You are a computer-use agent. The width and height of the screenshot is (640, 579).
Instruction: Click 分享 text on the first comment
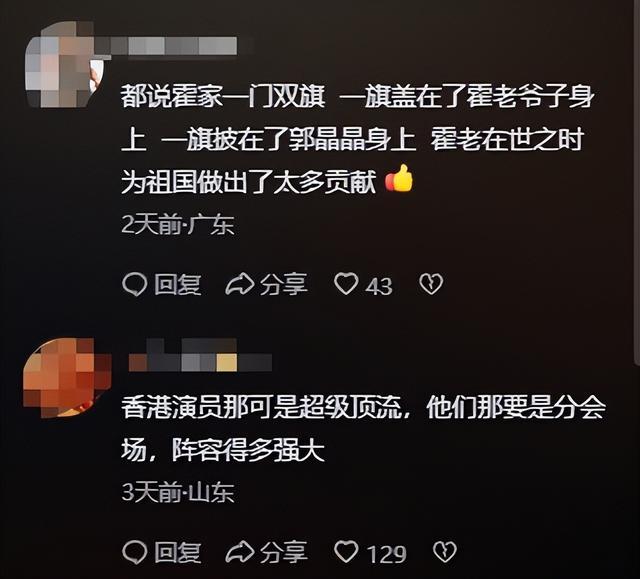[x=284, y=284]
